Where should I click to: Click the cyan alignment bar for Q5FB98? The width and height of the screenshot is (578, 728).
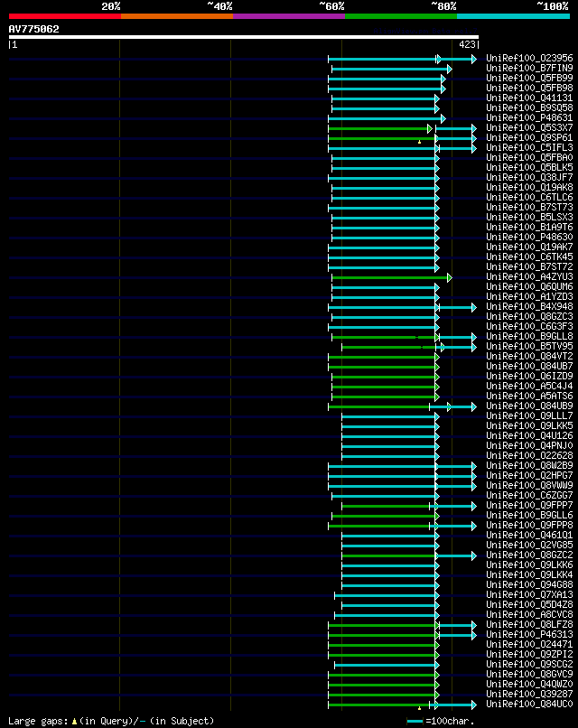tap(387, 89)
